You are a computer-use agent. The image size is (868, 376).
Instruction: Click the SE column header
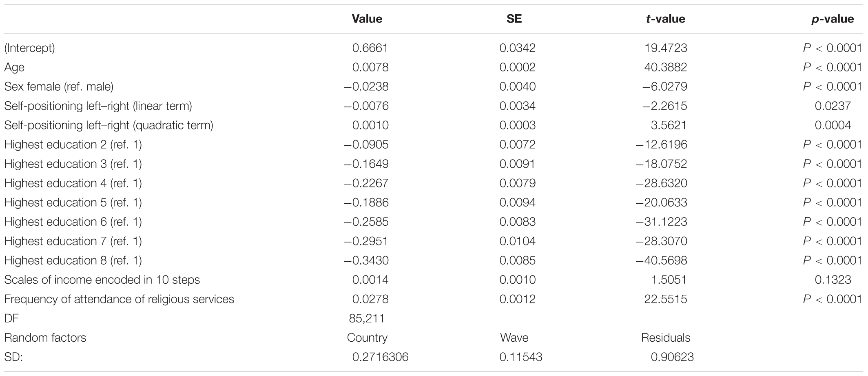514,19
